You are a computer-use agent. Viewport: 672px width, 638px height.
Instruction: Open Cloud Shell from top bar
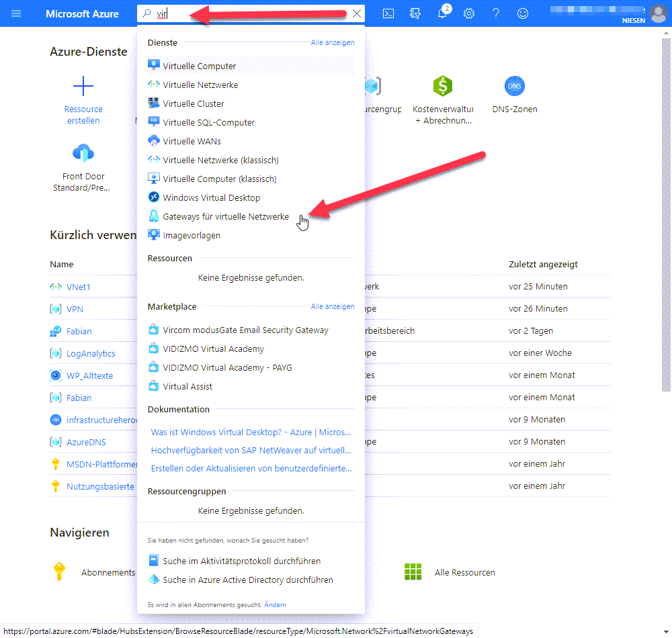[388, 13]
